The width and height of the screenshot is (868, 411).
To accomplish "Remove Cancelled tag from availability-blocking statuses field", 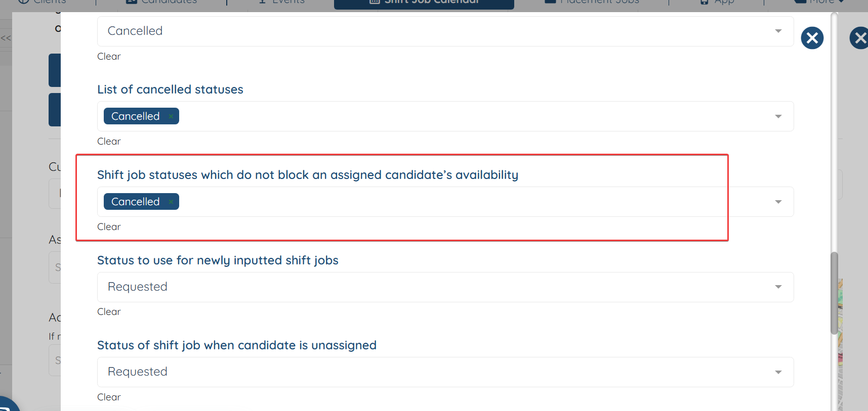I will pyautogui.click(x=171, y=202).
